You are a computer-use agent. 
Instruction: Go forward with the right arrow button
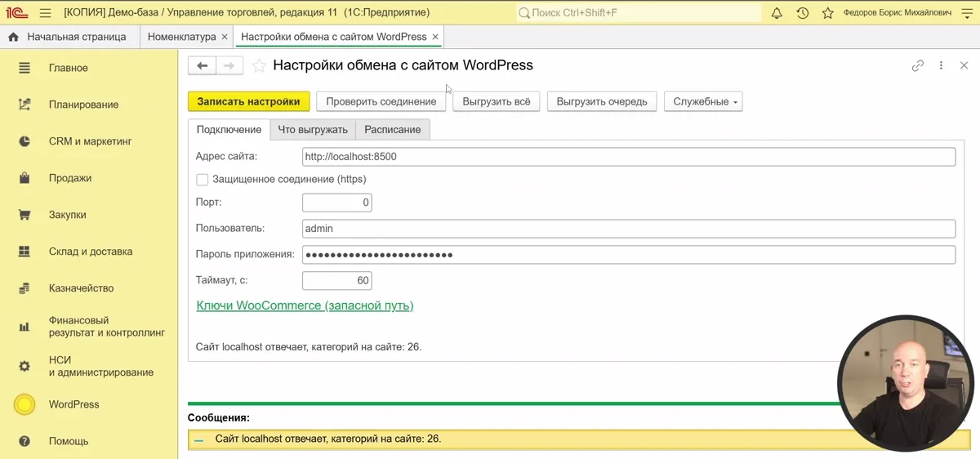coord(229,66)
